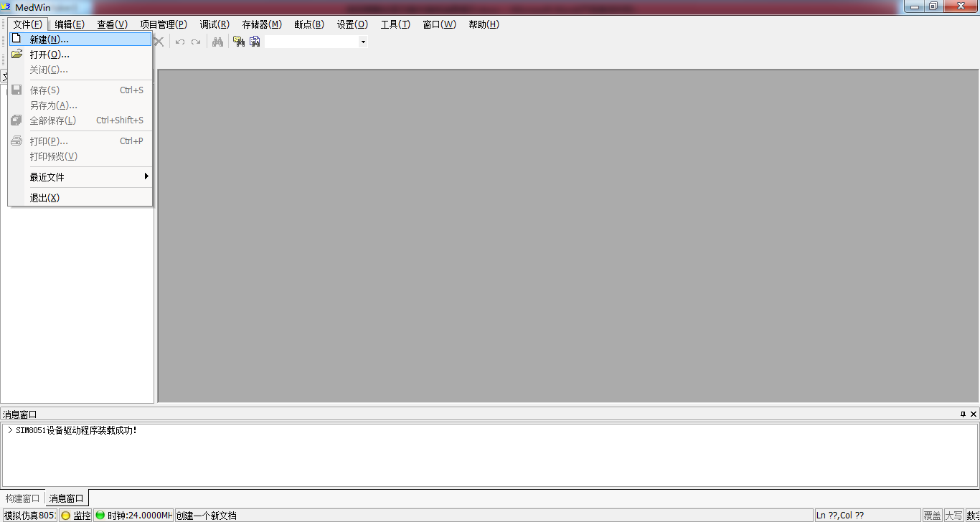The height and width of the screenshot is (522, 980).
Task: Click the floppy disk save icon in menu
Action: 17,90
